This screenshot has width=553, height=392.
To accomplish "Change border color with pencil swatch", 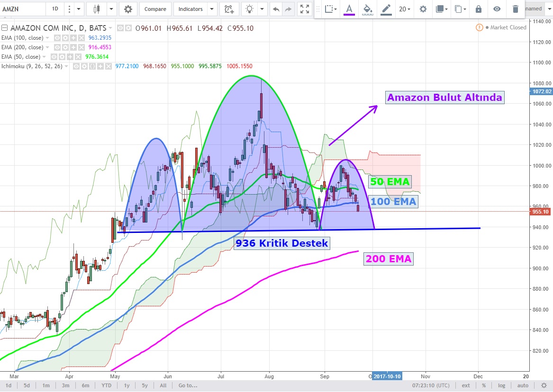I will pyautogui.click(x=386, y=9).
